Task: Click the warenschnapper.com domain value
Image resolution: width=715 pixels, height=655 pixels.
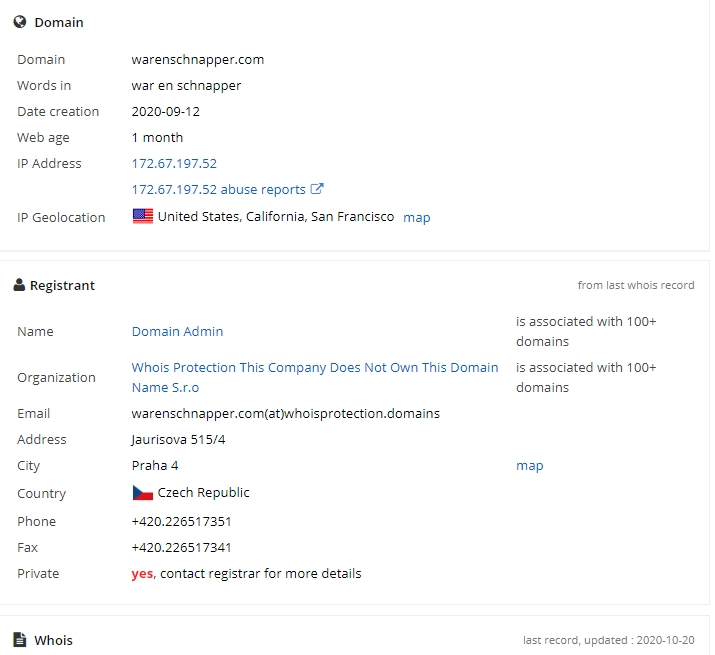Action: tap(198, 60)
